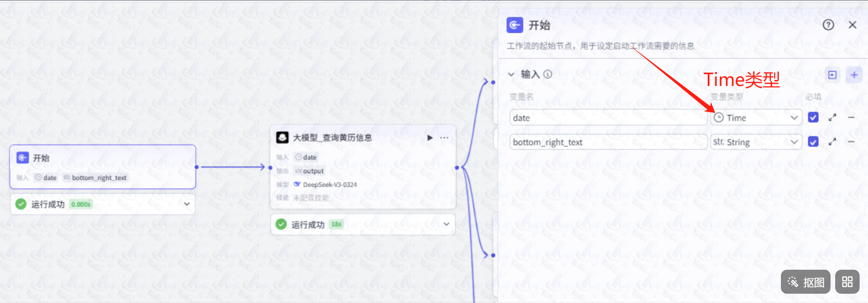868x303 pixels.
Task: Collapse the 输入 section
Action: (511, 75)
